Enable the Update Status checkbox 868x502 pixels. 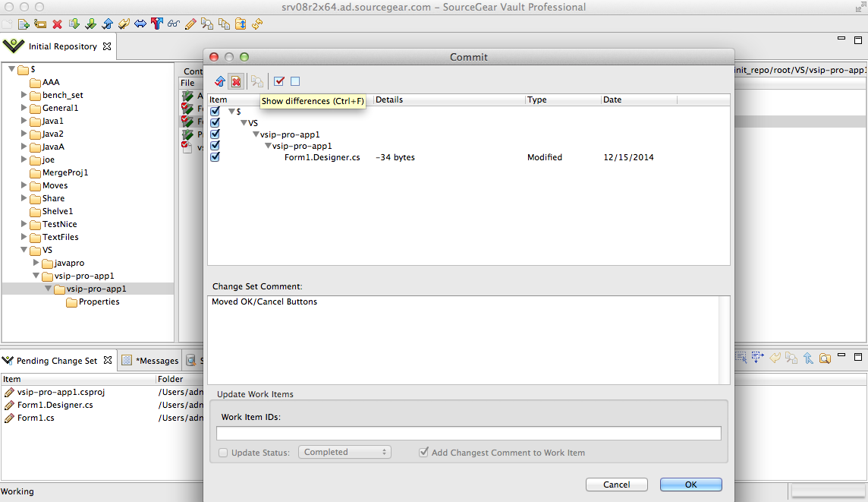(x=223, y=453)
